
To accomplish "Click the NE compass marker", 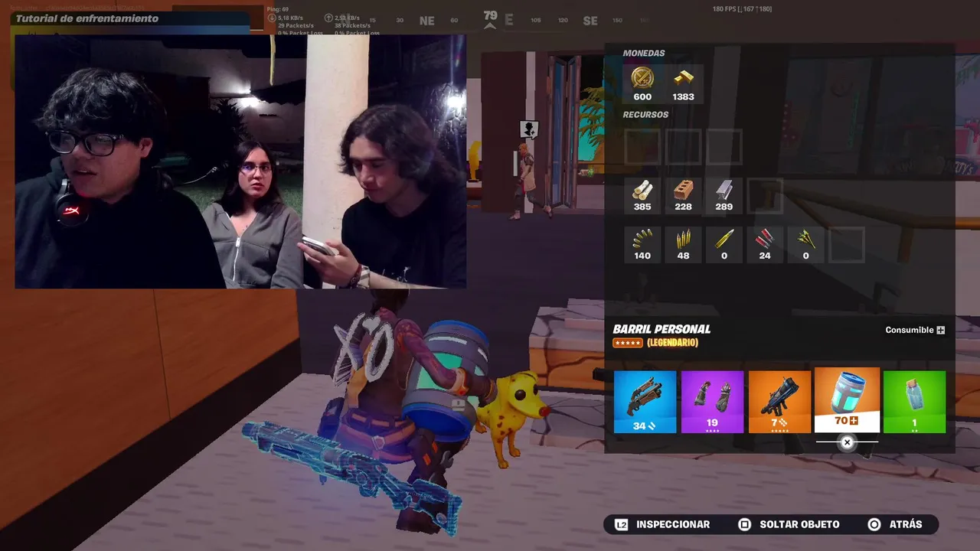I will tap(427, 21).
